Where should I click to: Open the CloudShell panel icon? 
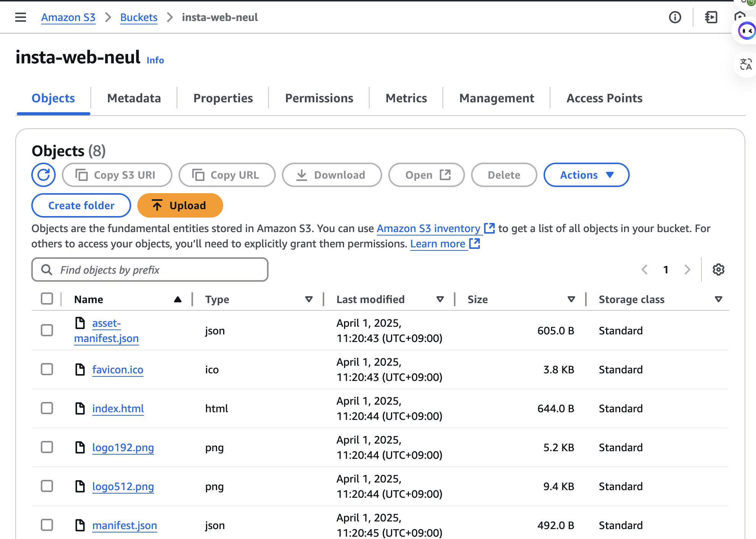[711, 18]
